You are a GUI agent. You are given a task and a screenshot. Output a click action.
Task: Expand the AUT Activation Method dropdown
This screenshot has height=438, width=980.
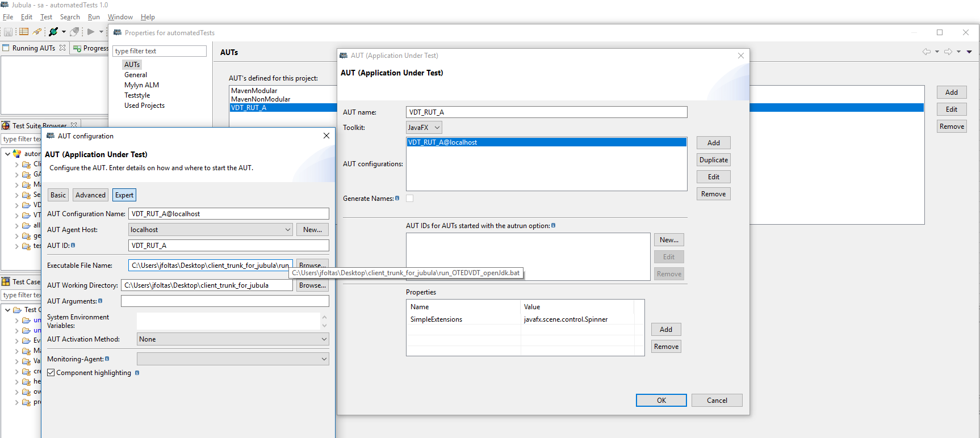click(x=324, y=339)
